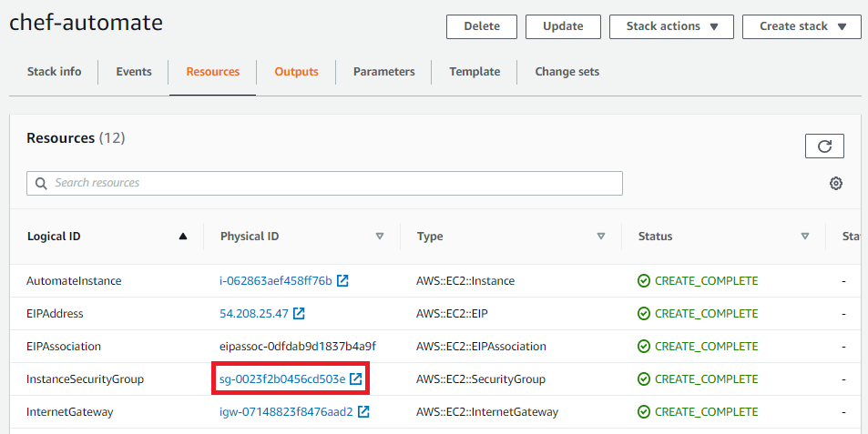Click external link icon beside i-062863aef458ff76b
The height and width of the screenshot is (434, 868).
point(342,281)
